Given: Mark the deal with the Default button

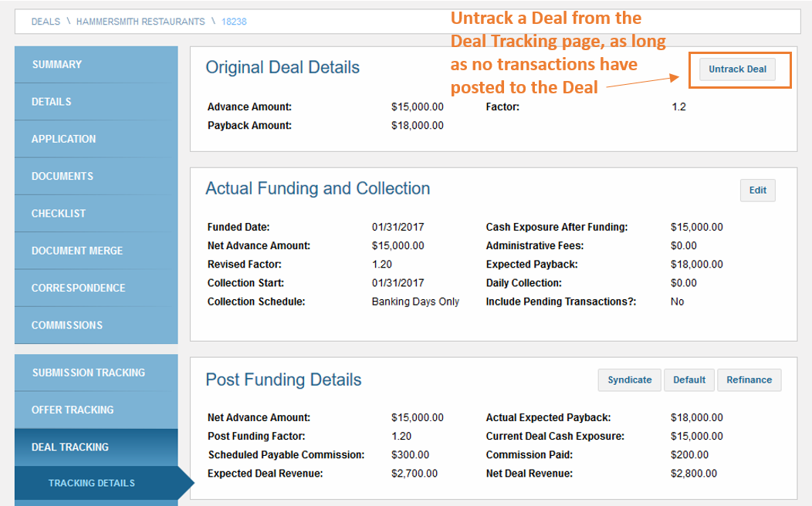Looking at the screenshot, I should (x=689, y=379).
